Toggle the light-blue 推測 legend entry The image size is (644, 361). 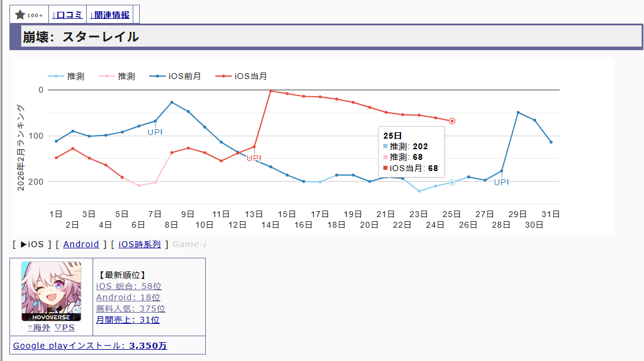coord(66,77)
